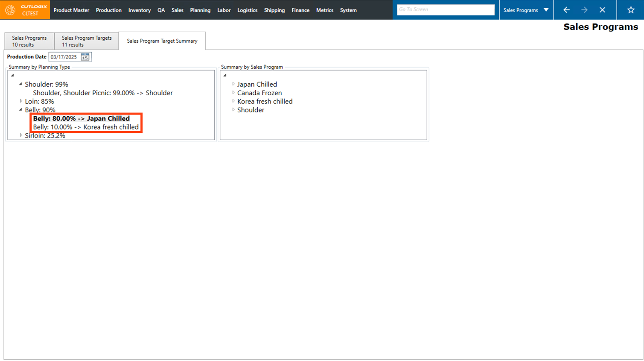
Task: Click the back arrow navigation icon
Action: click(x=566, y=10)
